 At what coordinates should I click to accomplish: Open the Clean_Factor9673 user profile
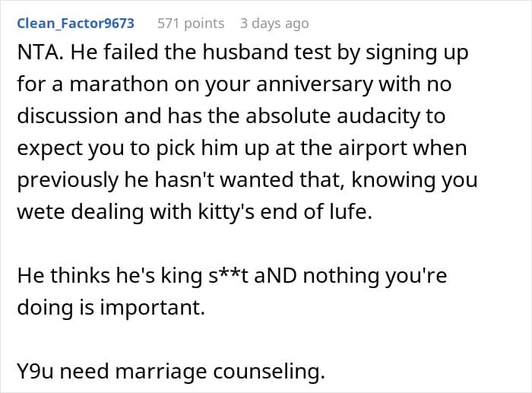click(x=75, y=24)
